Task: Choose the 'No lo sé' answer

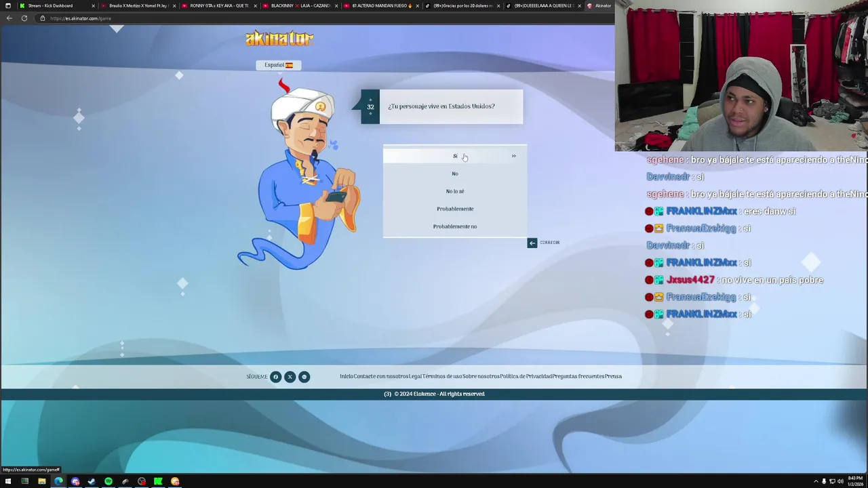Action: (455, 191)
